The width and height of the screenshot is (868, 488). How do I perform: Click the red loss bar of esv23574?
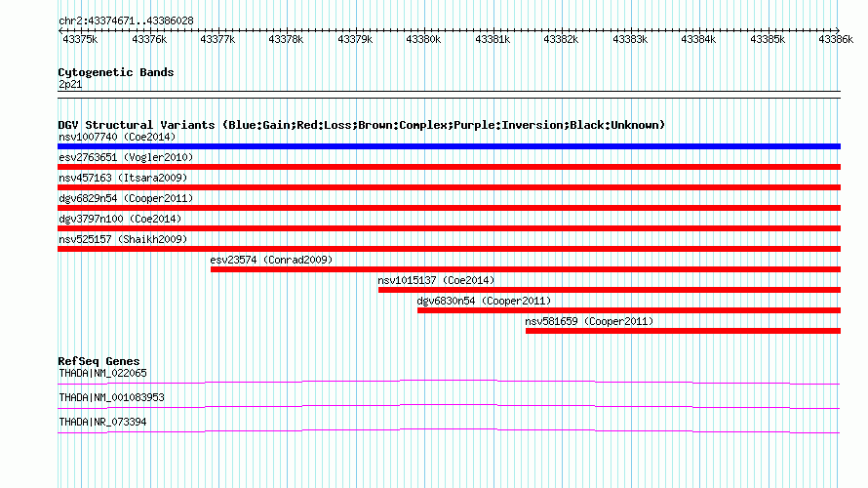point(526,269)
